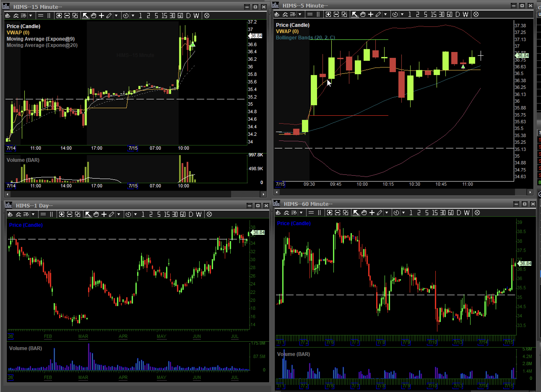
Task: Click clock icon in 15 Minute toolbar
Action: (x=126, y=16)
